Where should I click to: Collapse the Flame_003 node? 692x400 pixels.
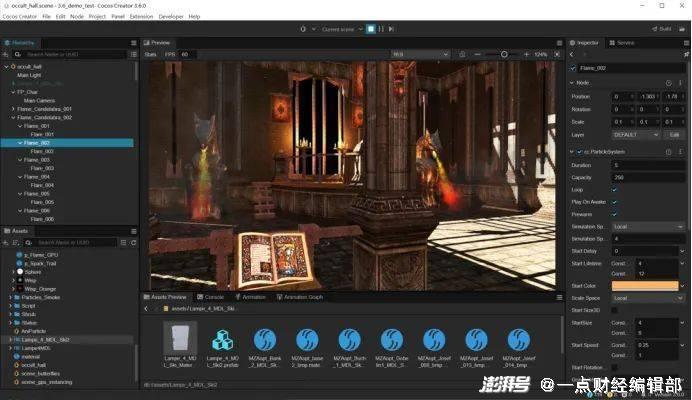click(20, 160)
